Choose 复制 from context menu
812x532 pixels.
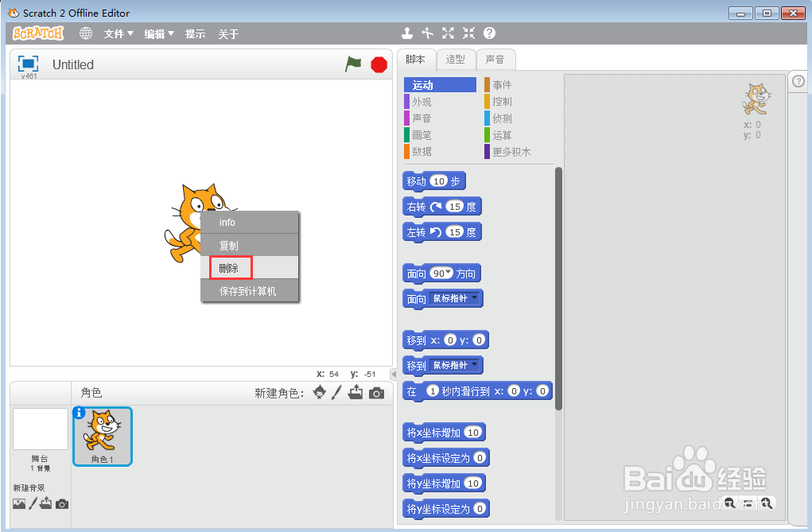[x=250, y=245]
